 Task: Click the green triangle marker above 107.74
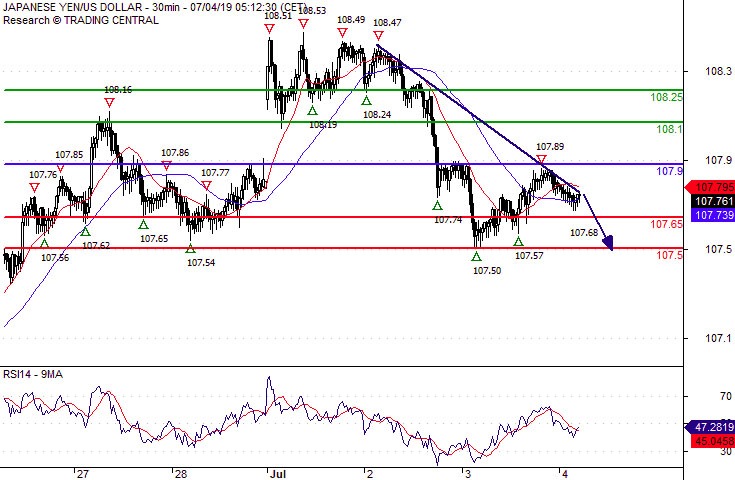pos(437,205)
